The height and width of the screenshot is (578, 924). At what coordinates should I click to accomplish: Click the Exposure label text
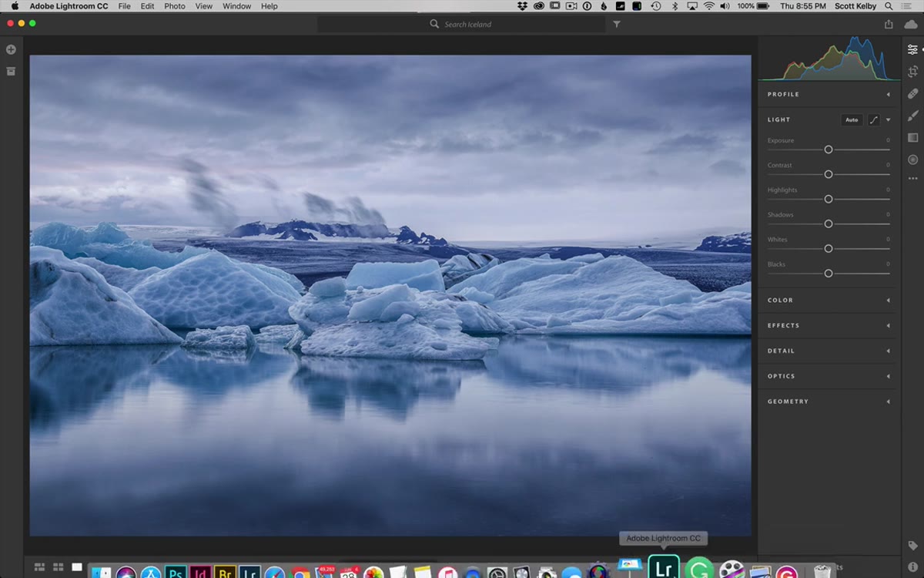[781, 140]
